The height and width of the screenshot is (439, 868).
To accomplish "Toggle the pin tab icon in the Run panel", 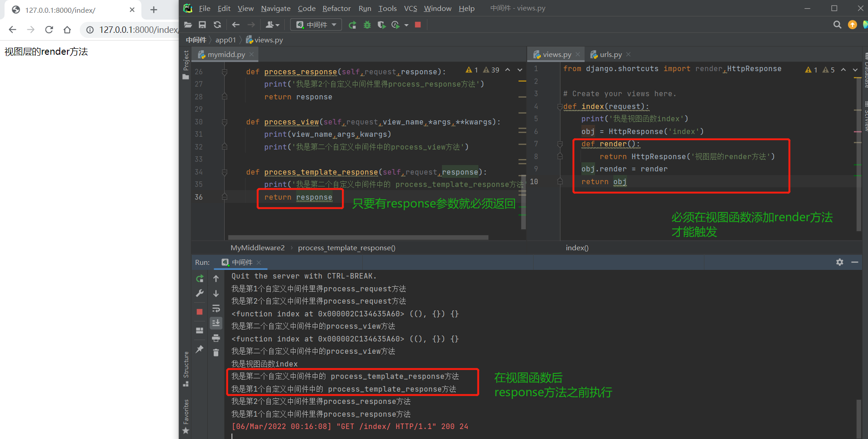I will [x=200, y=349].
